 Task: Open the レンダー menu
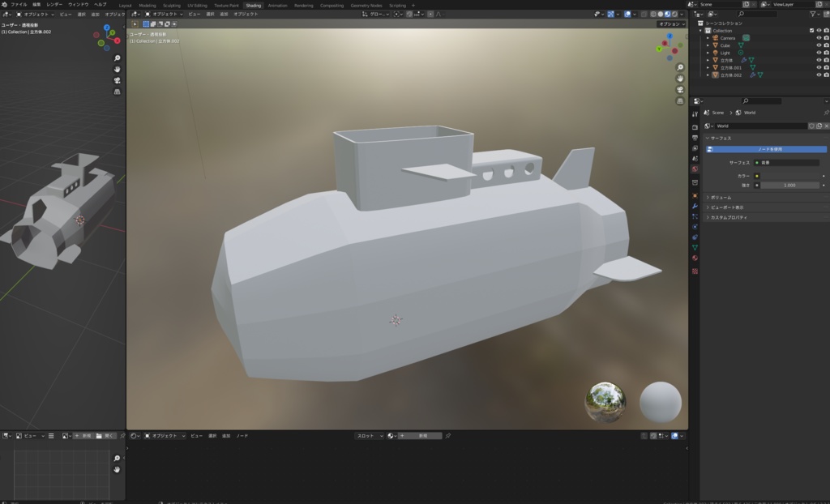54,4
